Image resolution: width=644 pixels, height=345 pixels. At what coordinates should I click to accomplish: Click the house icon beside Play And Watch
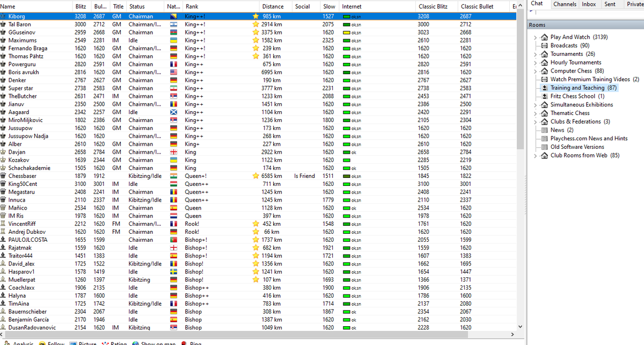[x=544, y=37]
